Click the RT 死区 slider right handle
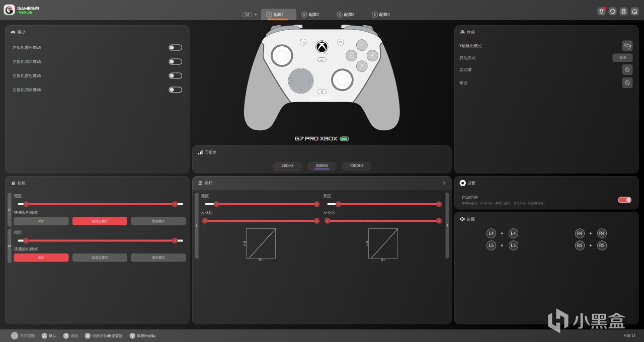 click(175, 240)
